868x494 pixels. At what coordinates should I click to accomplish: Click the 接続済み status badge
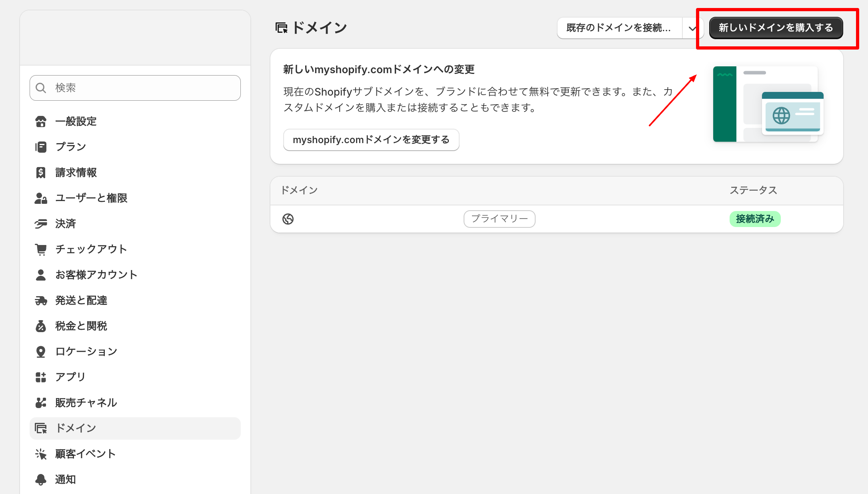[755, 219]
